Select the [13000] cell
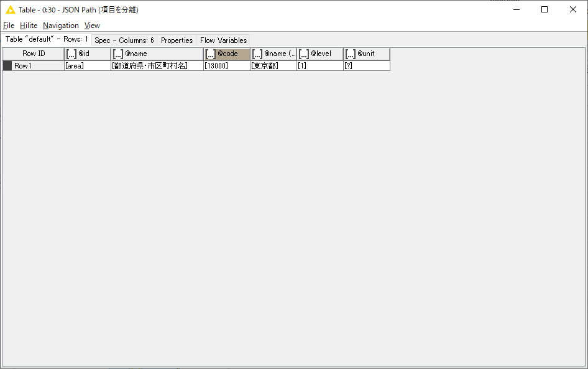 pos(227,66)
